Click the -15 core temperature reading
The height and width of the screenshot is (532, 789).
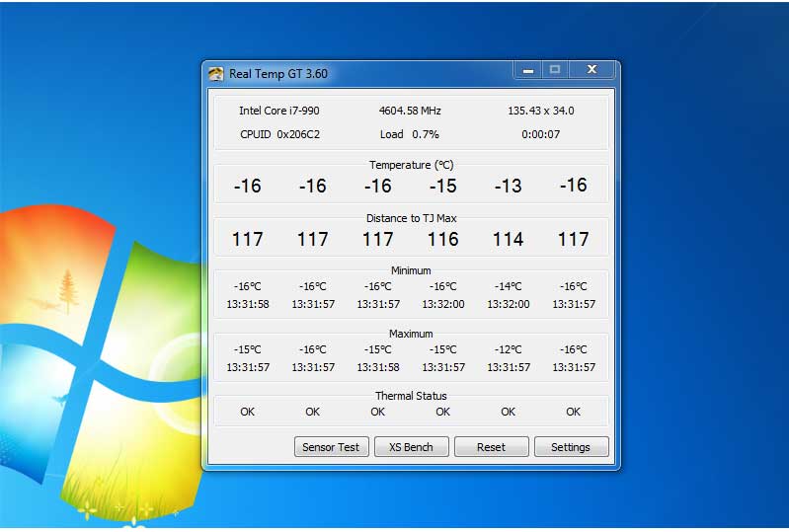pos(442,186)
